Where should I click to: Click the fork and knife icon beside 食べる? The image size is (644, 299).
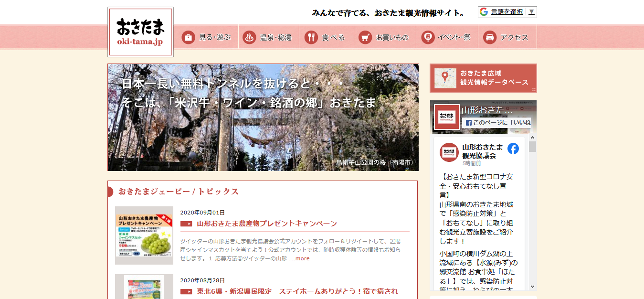(x=311, y=37)
